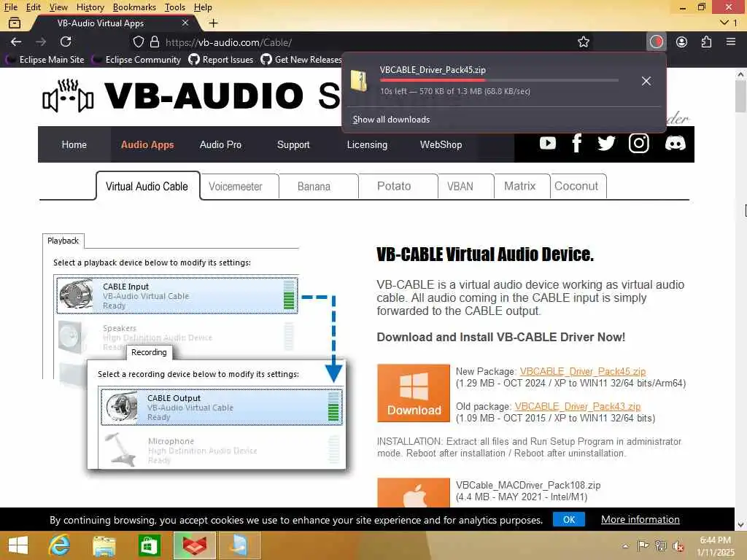The width and height of the screenshot is (747, 560).
Task: Reload the current page
Action: point(66,42)
